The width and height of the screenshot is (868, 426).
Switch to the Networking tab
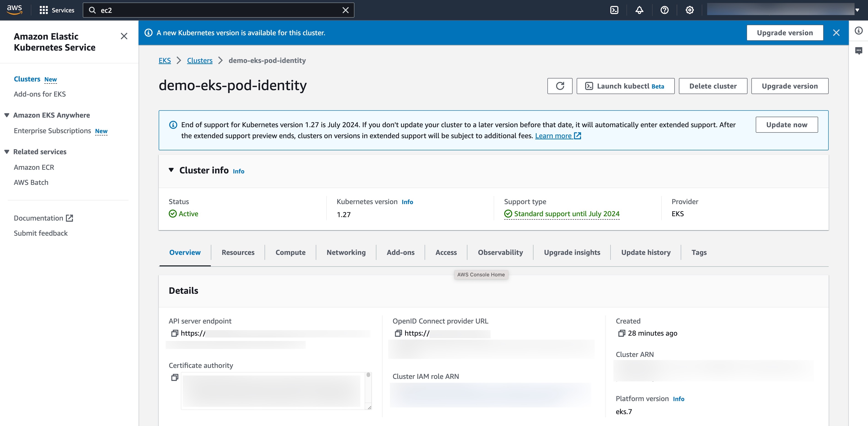(346, 252)
